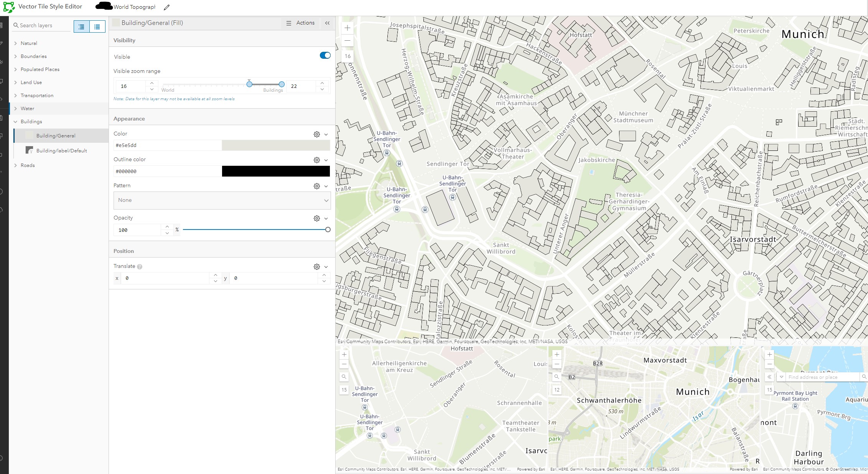The height and width of the screenshot is (474, 868).
Task: Toggle the Visible switch off
Action: [325, 56]
